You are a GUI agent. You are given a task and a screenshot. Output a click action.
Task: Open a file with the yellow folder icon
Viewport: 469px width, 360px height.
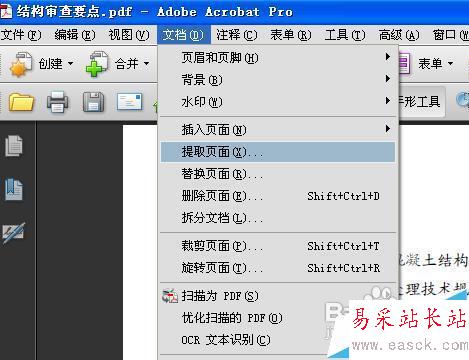(x=21, y=102)
